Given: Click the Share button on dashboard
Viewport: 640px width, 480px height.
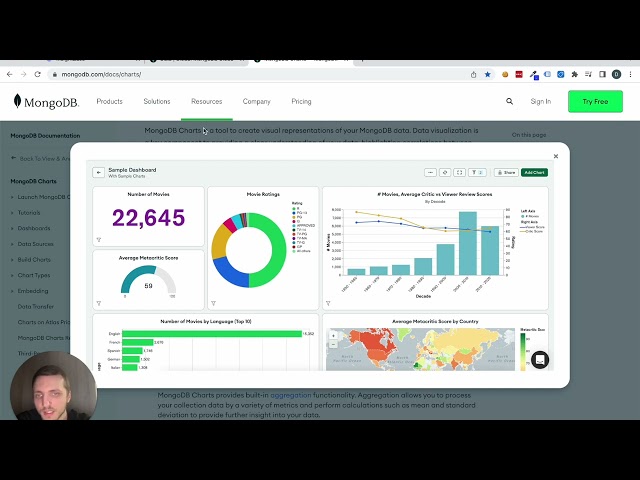Looking at the screenshot, I should 506,172.
